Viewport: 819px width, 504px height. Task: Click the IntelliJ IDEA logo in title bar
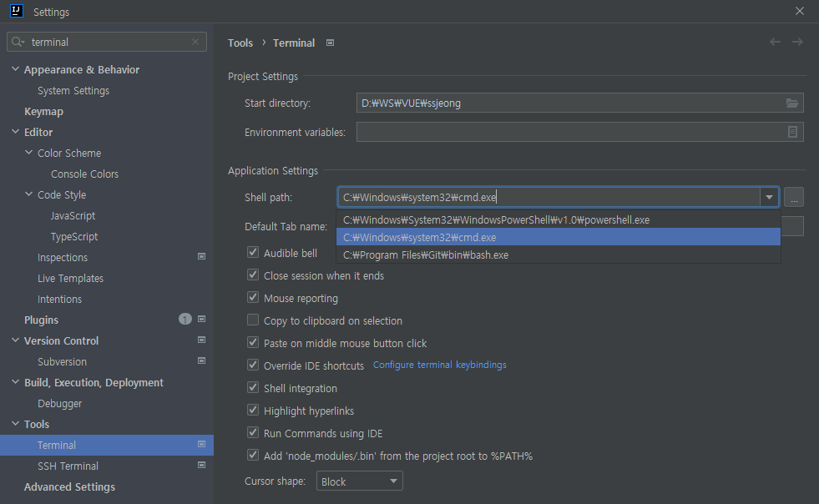[17, 11]
